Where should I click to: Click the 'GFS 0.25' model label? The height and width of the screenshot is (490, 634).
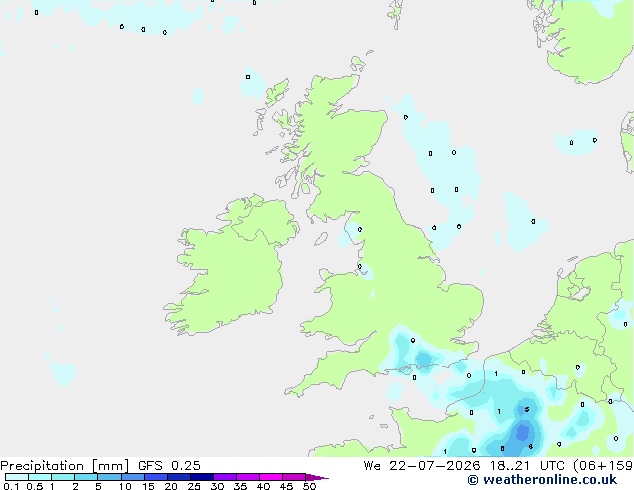click(169, 466)
